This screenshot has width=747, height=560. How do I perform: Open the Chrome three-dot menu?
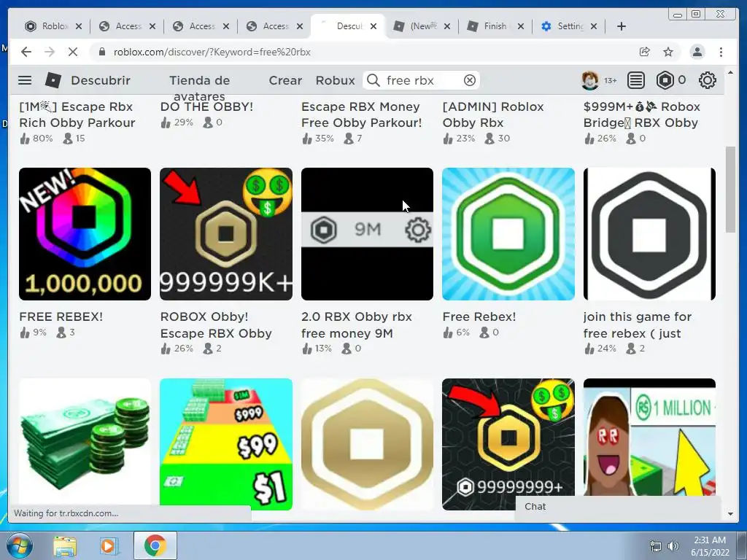coord(721,52)
